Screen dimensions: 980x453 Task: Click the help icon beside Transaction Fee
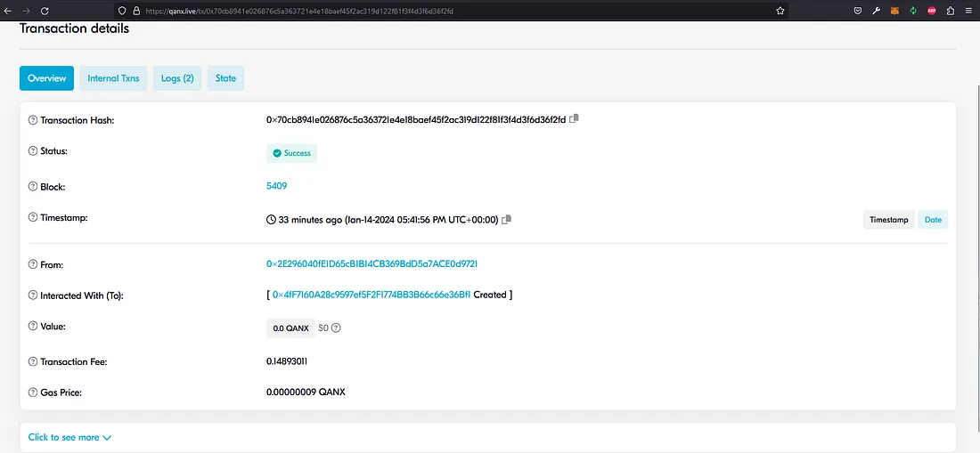click(x=33, y=362)
